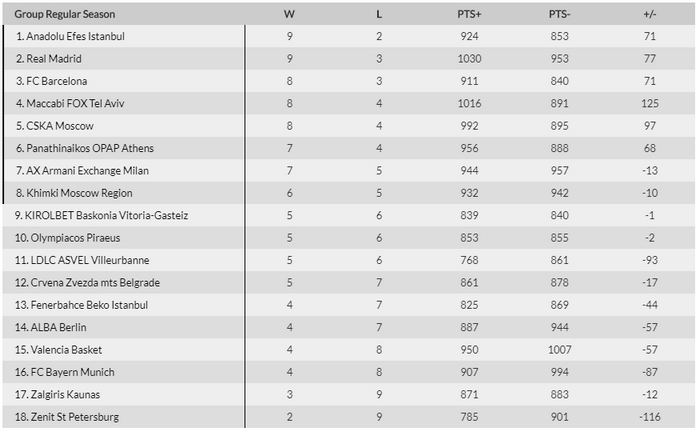
Task: Sort the table by W column header
Action: 289,14
